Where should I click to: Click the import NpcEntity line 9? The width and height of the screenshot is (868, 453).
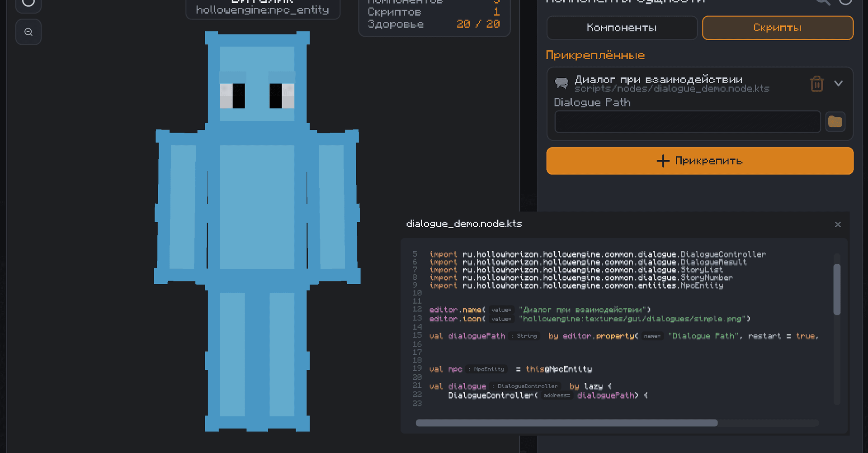tap(576, 286)
